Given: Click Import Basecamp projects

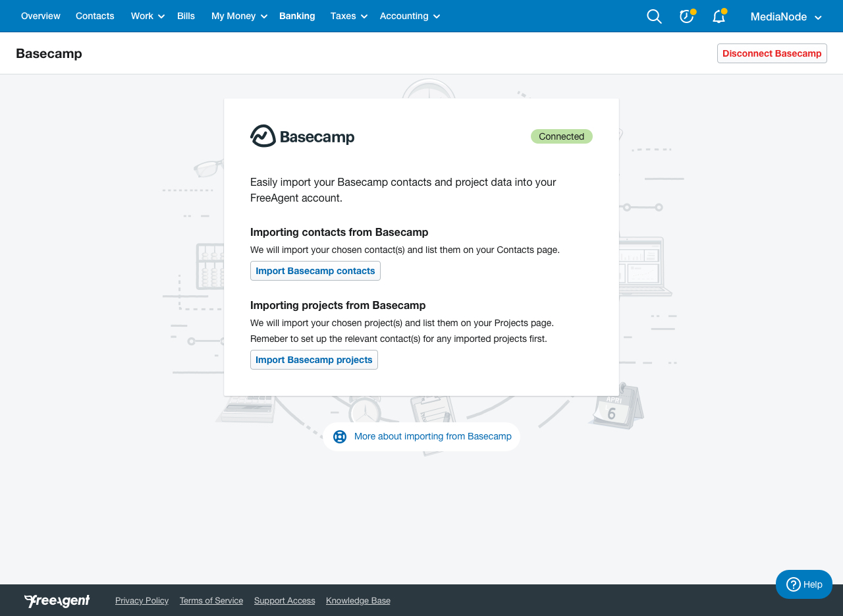Looking at the screenshot, I should point(314,360).
